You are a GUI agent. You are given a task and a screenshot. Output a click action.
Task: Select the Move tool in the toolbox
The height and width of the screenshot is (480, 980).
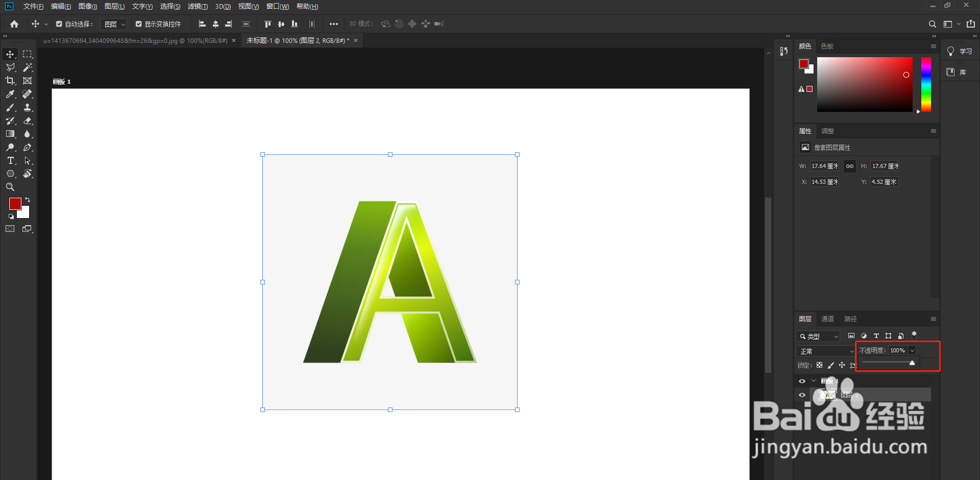point(10,54)
